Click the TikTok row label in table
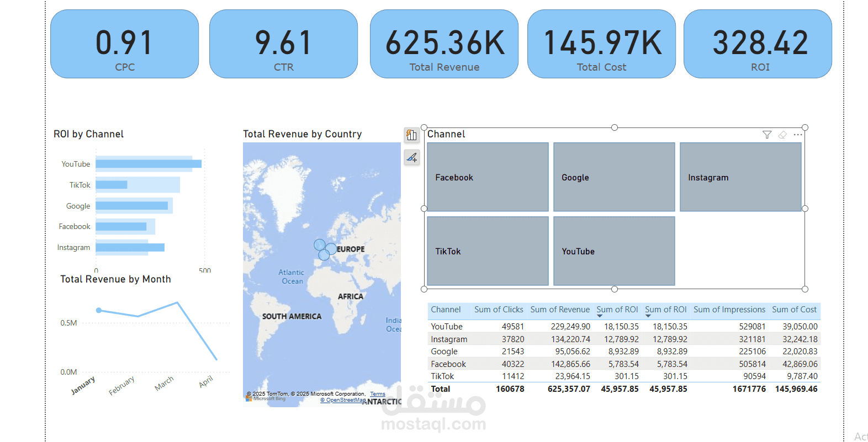Screen dimensions: 868x442 [x=442, y=376]
